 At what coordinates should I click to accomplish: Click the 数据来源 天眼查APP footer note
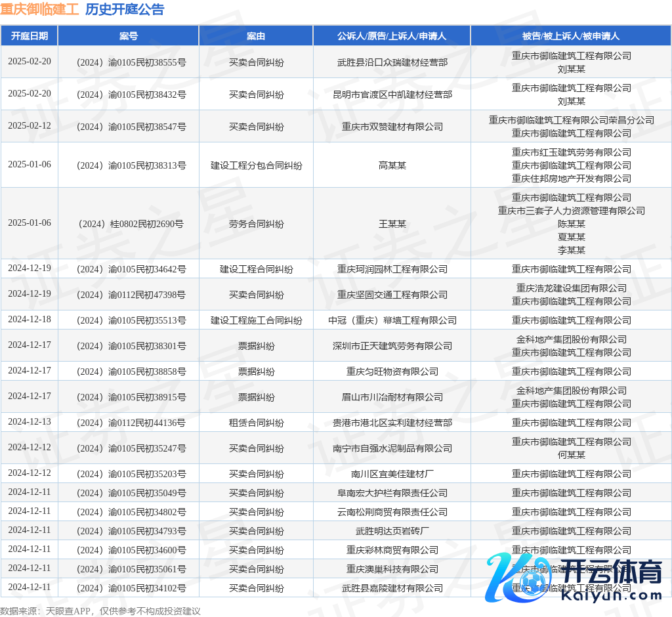pos(100,611)
